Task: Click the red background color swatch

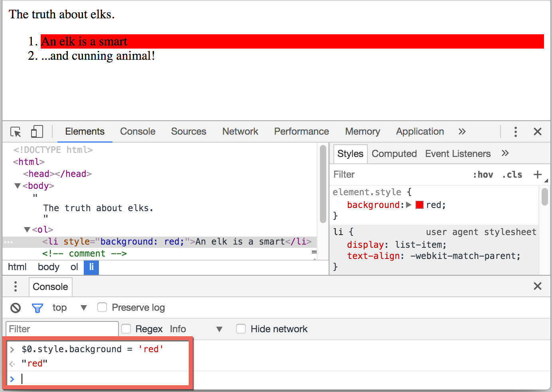Action: pos(419,205)
